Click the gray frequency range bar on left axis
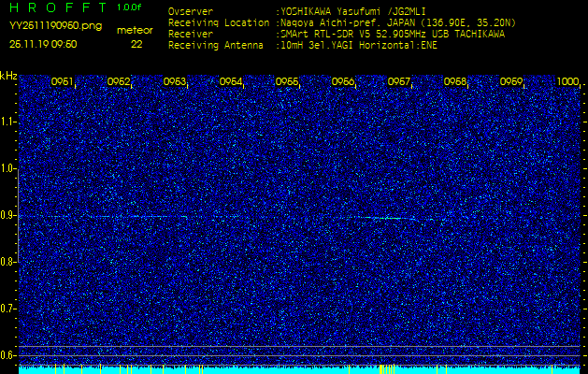588x374 pixels. pyautogui.click(x=18, y=215)
